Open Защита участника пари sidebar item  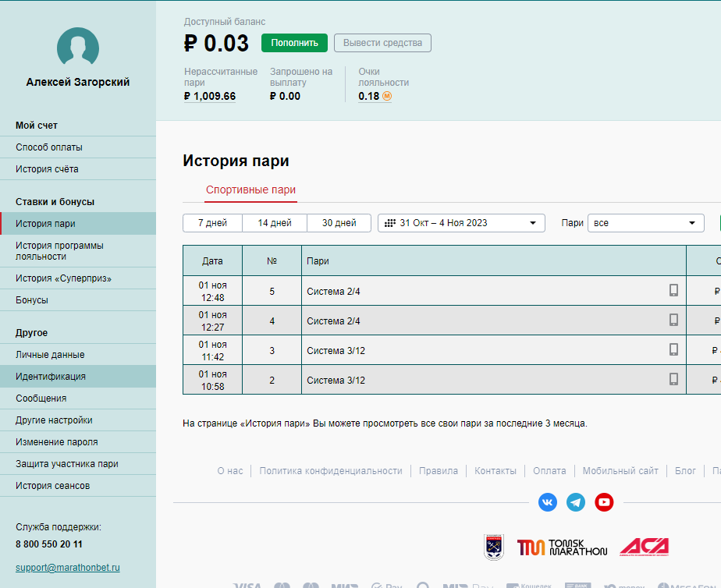78,463
